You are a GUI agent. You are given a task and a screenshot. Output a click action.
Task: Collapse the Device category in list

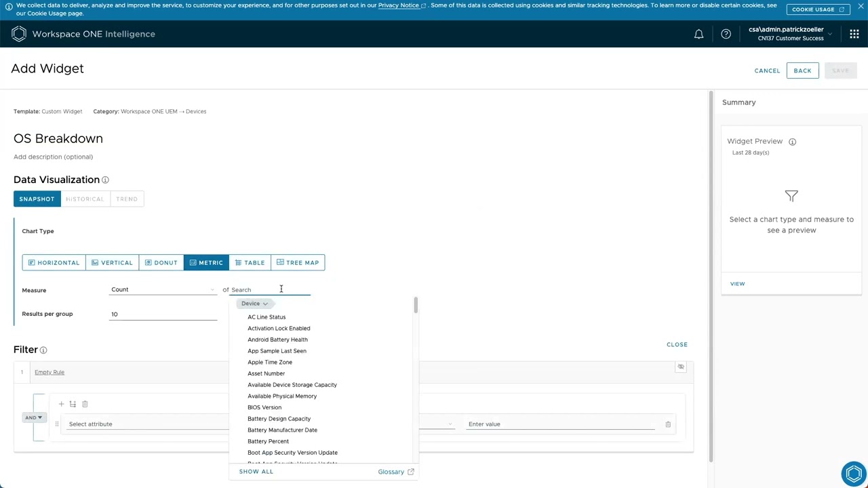255,304
